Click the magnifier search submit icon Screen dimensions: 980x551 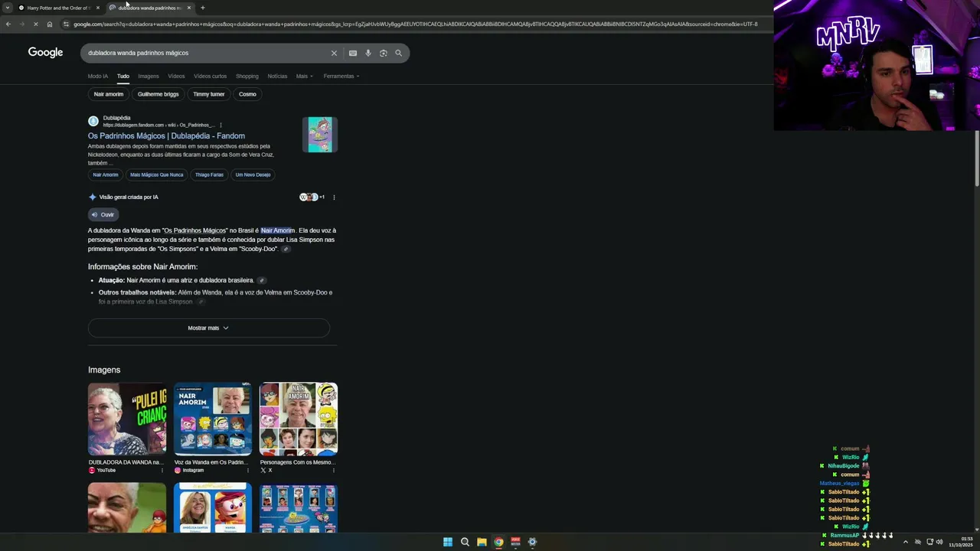click(x=398, y=53)
